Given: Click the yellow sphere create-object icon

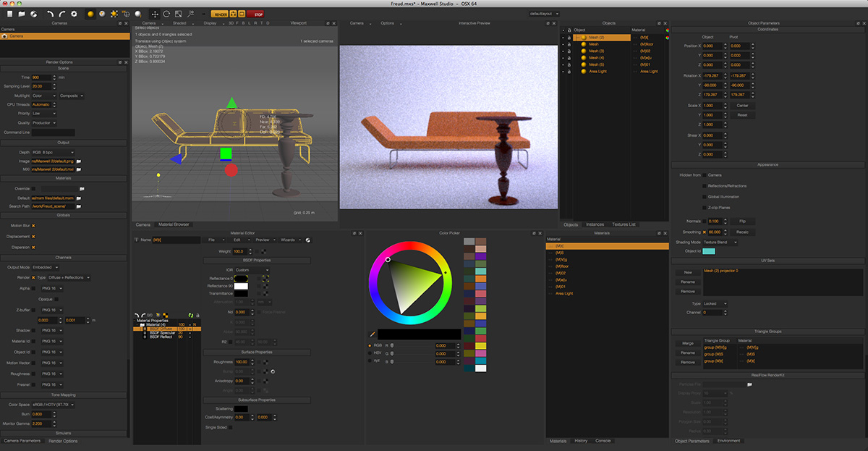Looking at the screenshot, I should tap(90, 14).
